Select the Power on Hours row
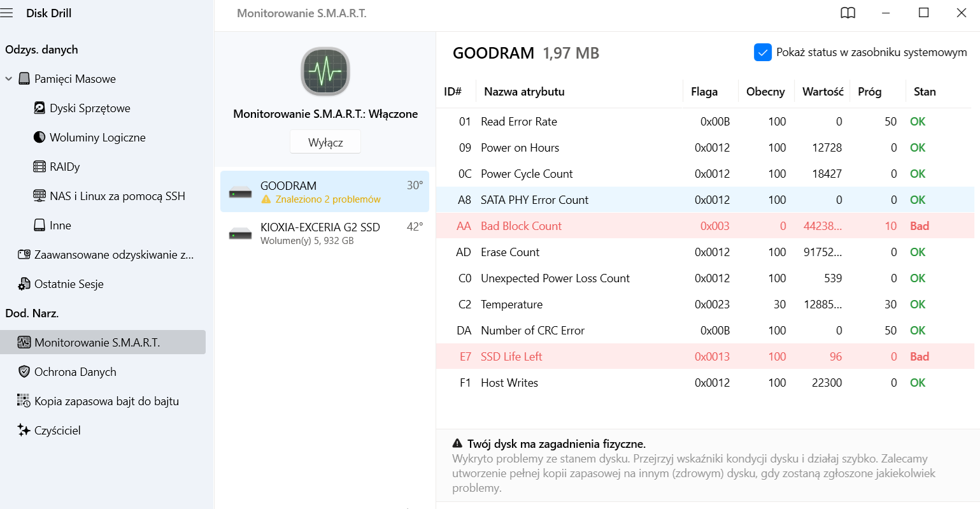This screenshot has width=980, height=509. pyautogui.click(x=705, y=148)
